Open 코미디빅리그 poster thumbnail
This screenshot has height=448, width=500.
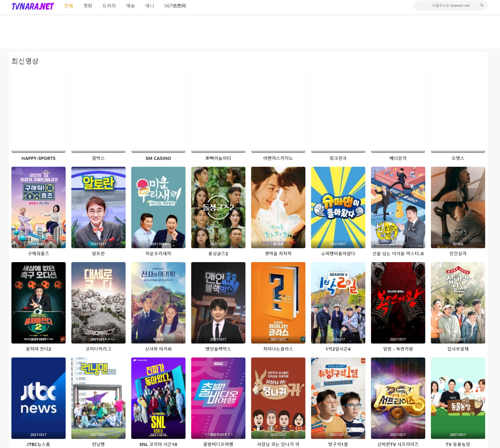(98, 303)
